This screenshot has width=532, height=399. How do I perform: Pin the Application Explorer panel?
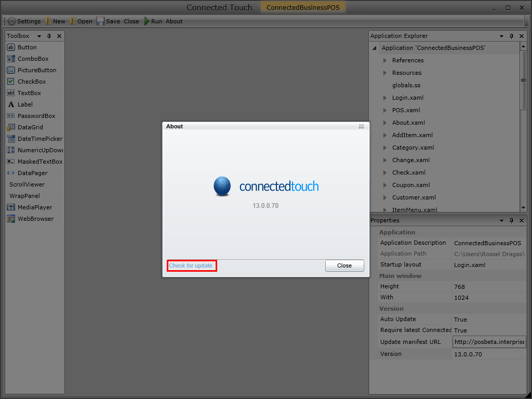[511, 36]
